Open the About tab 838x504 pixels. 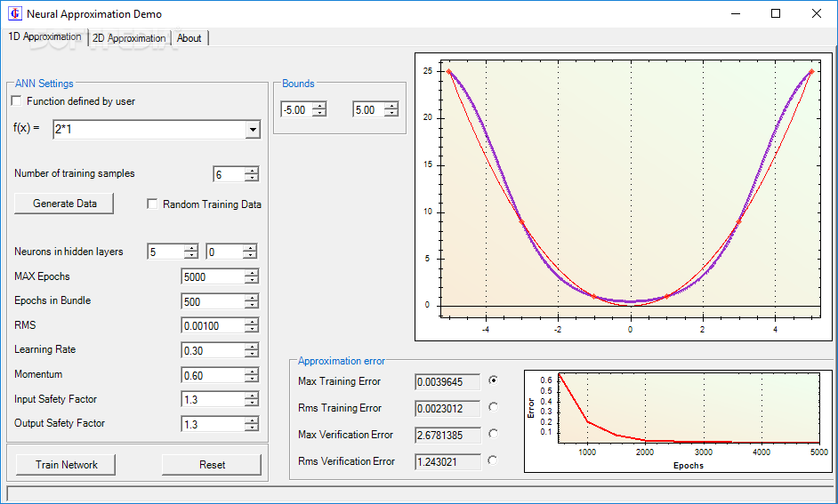[x=189, y=38]
